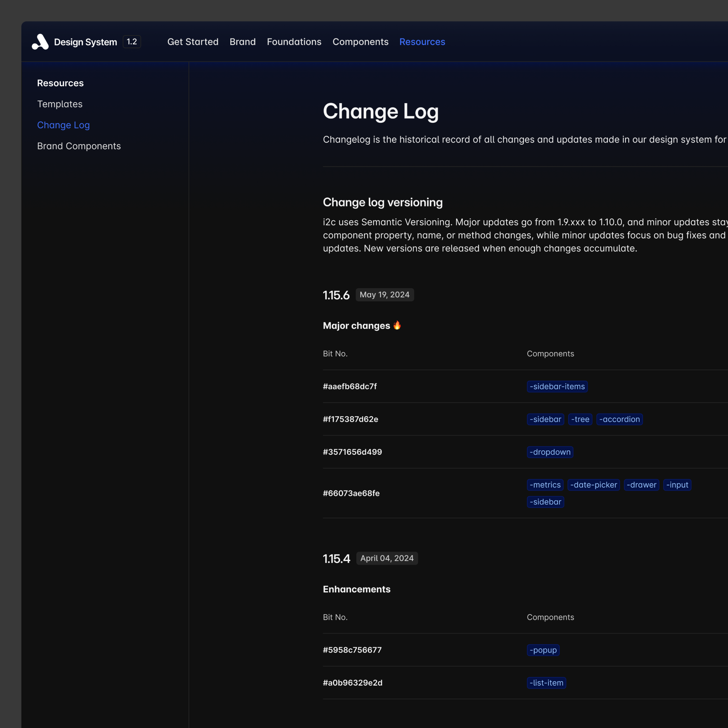This screenshot has width=728, height=728.
Task: Select the -list-item component tag
Action: [x=546, y=683]
